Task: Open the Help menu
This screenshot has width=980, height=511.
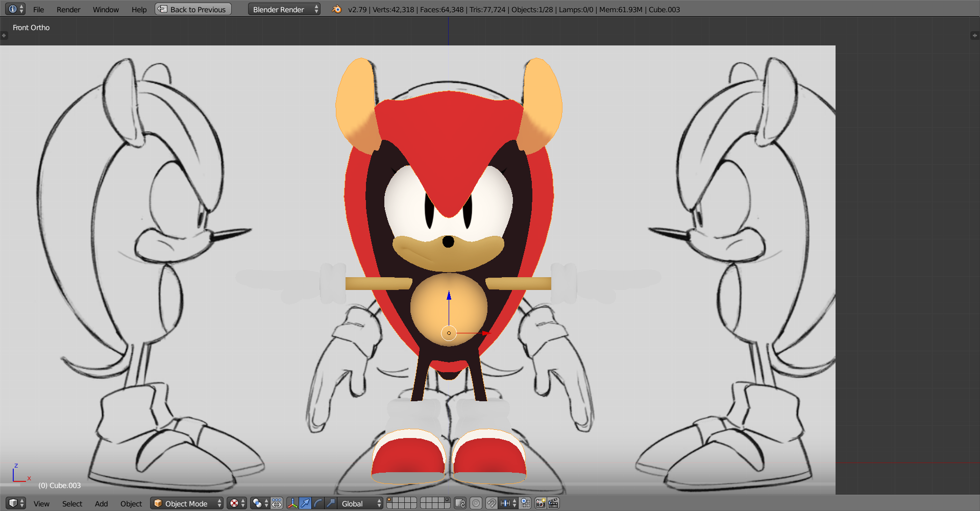Action: tap(139, 10)
